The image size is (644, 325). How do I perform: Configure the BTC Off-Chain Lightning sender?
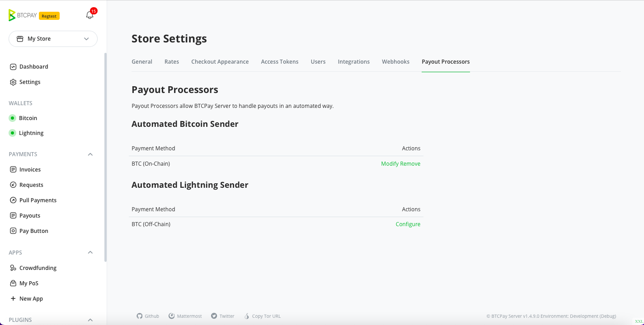(408, 224)
